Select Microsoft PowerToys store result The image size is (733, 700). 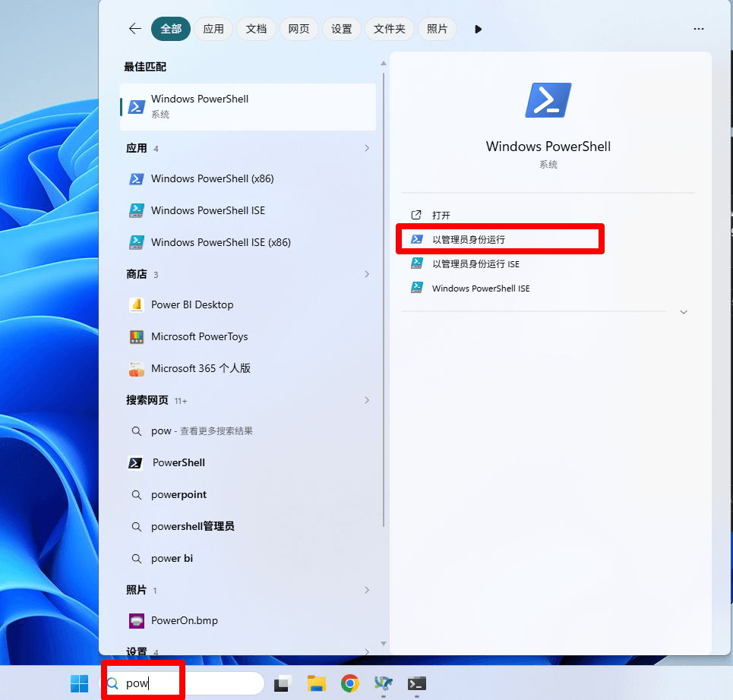click(199, 337)
